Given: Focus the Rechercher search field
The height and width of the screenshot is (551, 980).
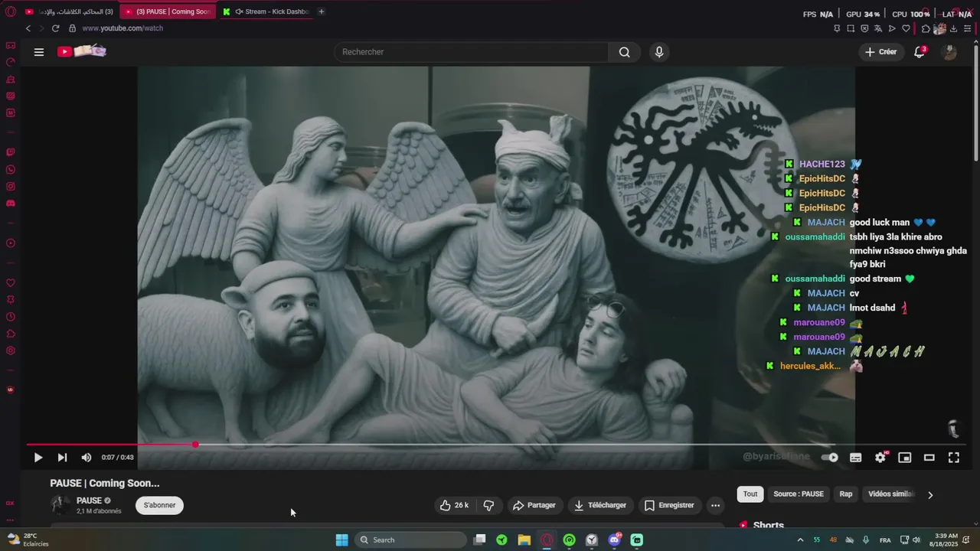Looking at the screenshot, I should pos(471,52).
